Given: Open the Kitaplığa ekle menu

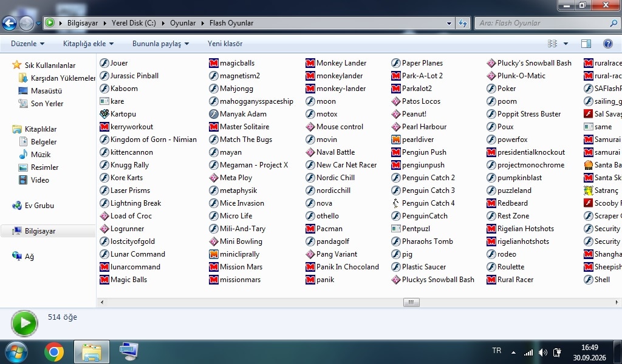Looking at the screenshot, I should 88,44.
